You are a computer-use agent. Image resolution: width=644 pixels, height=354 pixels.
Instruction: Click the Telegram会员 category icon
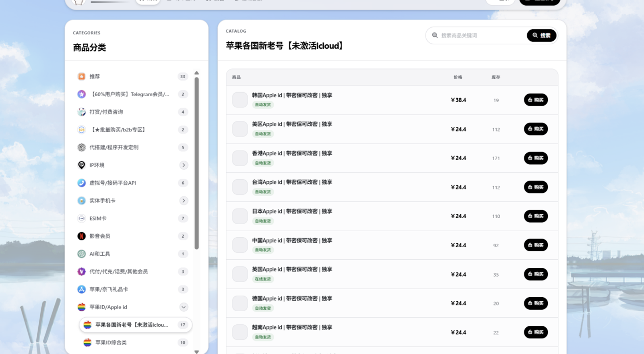[81, 94]
